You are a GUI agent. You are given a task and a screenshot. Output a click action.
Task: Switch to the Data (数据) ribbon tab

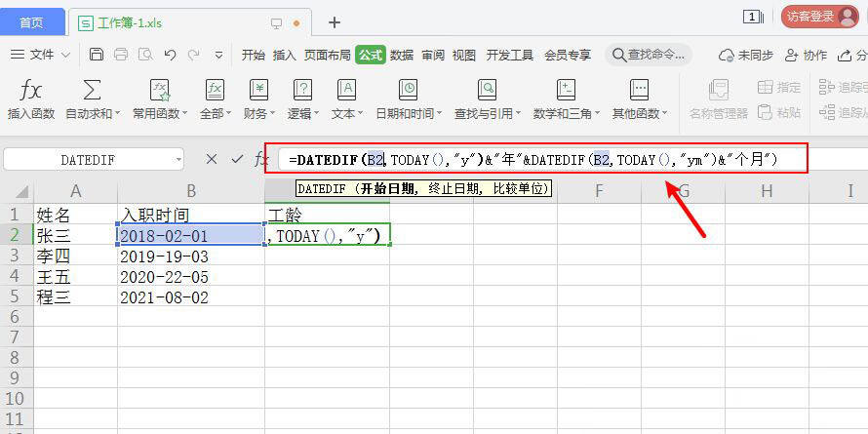pos(402,55)
